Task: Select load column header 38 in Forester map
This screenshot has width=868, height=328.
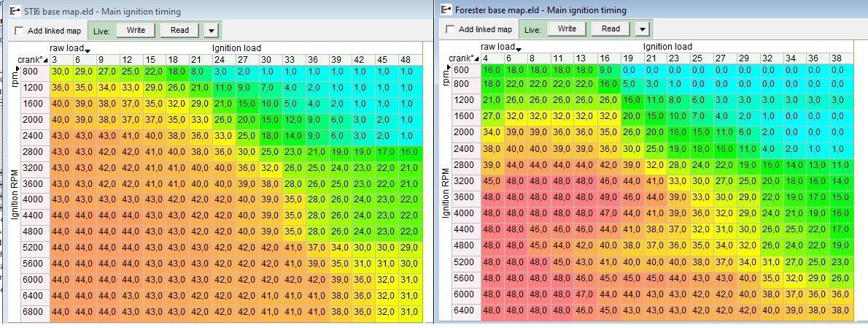Action: [840, 58]
